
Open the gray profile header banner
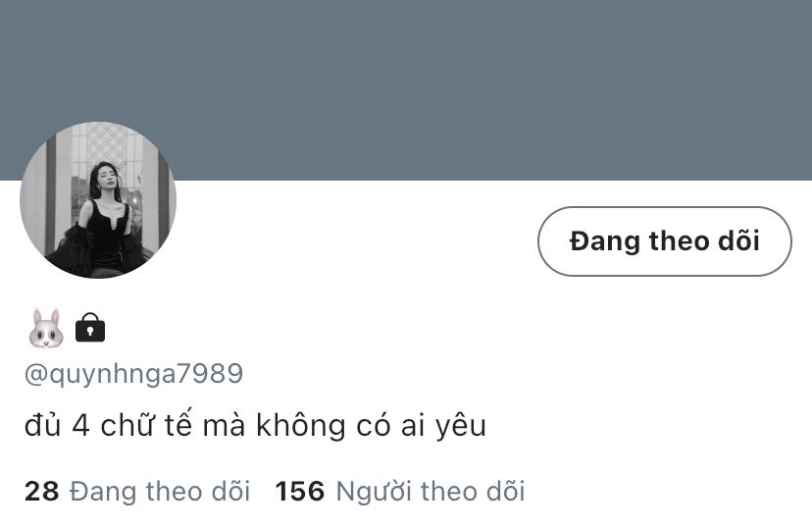406,90
